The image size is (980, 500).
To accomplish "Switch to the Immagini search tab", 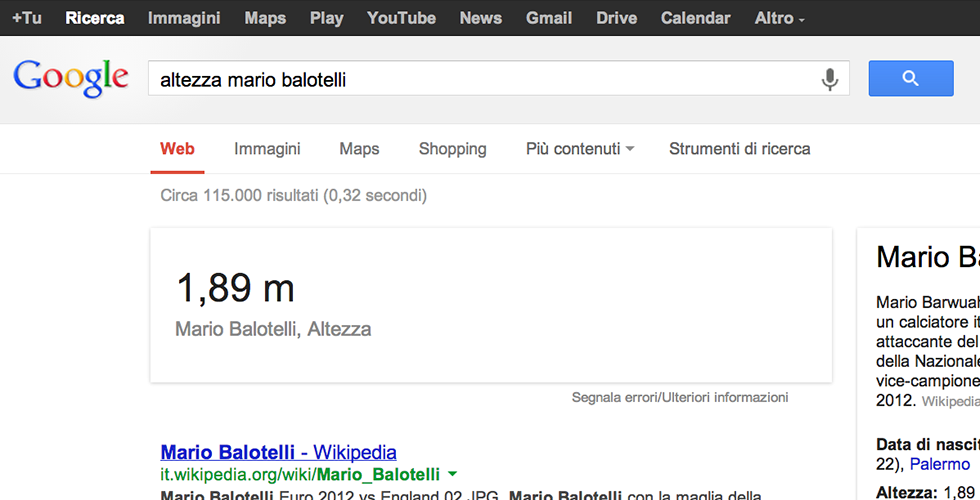I will 267,149.
